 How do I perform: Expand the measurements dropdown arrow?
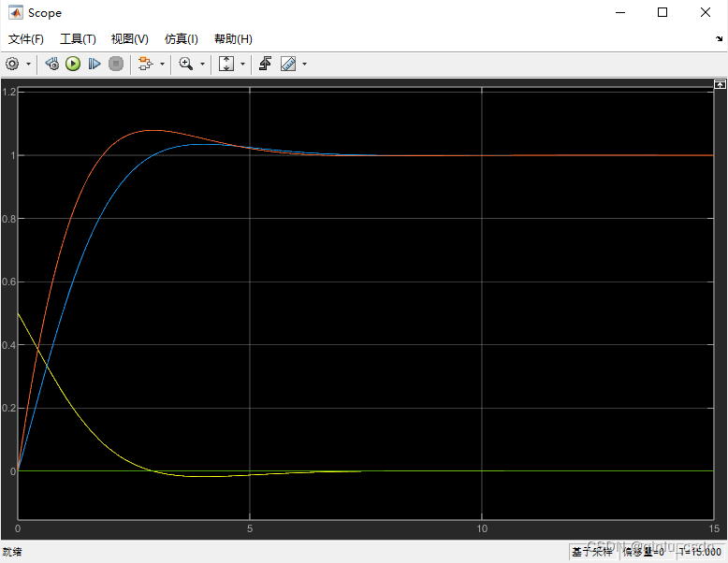point(304,64)
